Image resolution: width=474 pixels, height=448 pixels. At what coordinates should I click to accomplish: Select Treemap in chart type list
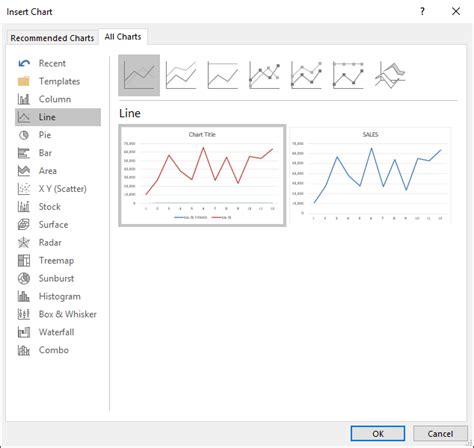tap(58, 260)
